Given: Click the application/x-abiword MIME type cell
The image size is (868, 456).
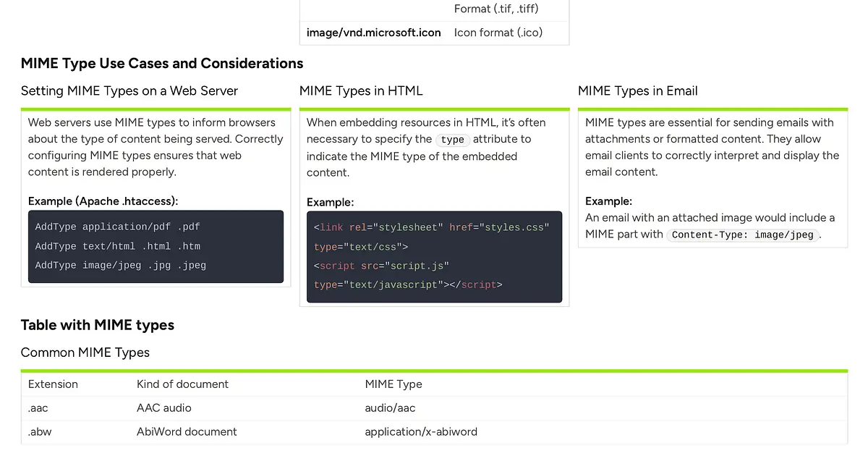Looking at the screenshot, I should coord(421,431).
